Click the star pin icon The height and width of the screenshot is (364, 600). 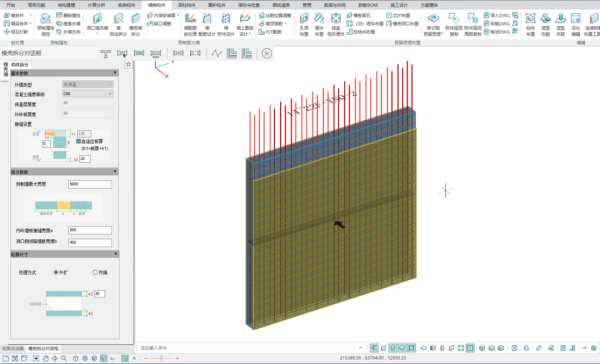click(129, 64)
